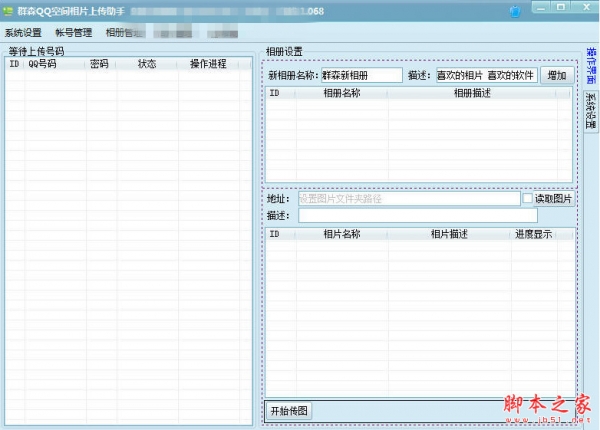Click the photo 描述 input below 地址
The height and width of the screenshot is (430, 600).
click(418, 216)
